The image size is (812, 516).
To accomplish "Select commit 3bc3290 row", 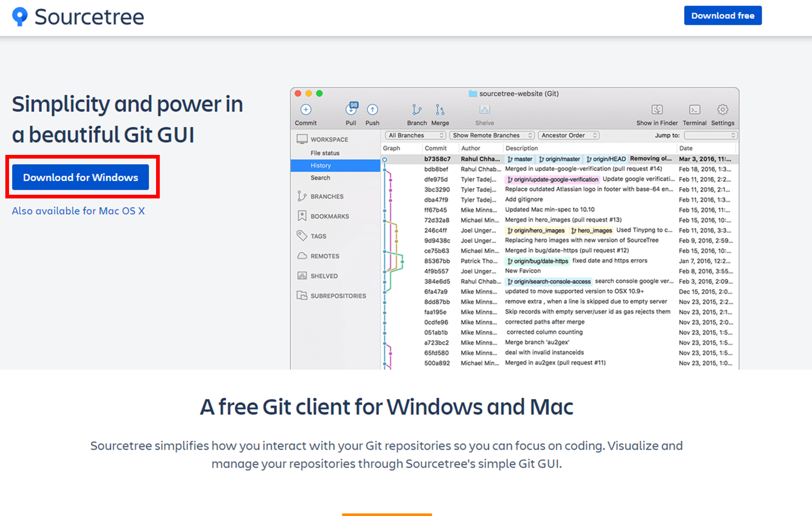I will 559,189.
